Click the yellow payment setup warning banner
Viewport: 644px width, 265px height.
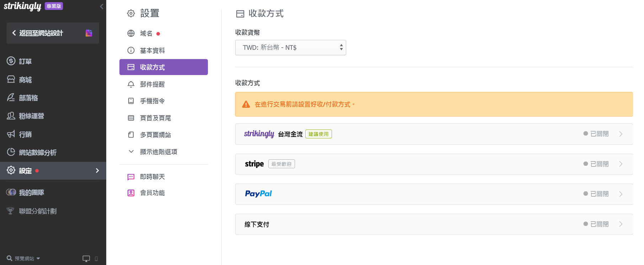pyautogui.click(x=434, y=104)
